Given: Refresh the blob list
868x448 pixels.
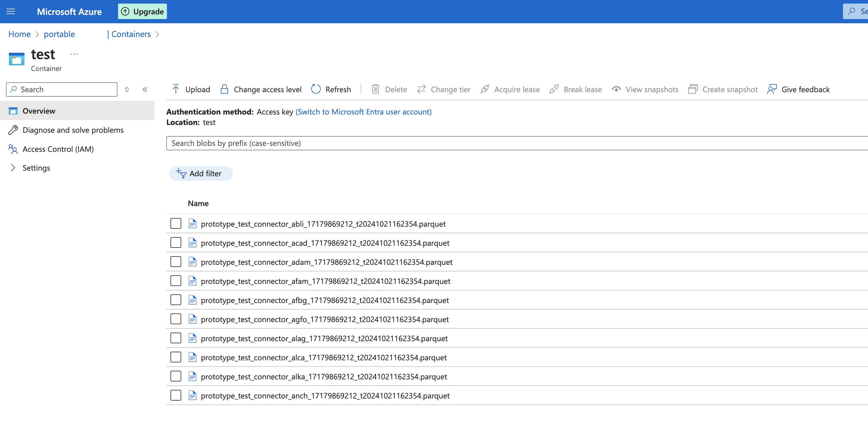Looking at the screenshot, I should pos(331,89).
